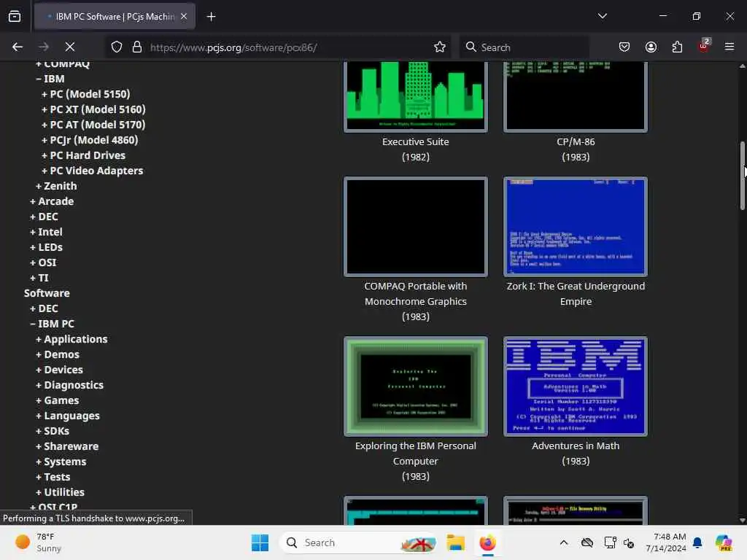Open File Explorer from taskbar
Viewport: 747px width, 560px height.
point(455,542)
